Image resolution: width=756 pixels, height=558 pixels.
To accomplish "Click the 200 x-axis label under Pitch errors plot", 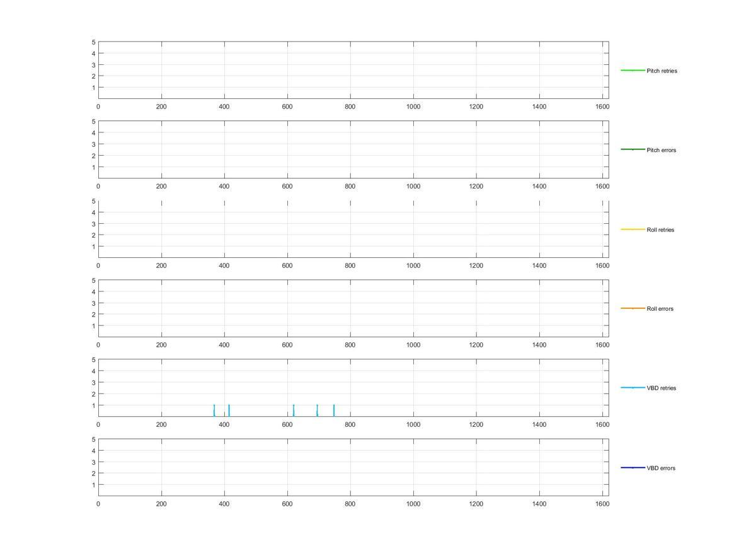I will pos(161,187).
